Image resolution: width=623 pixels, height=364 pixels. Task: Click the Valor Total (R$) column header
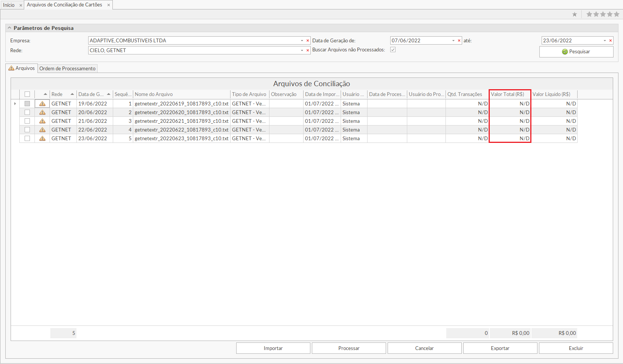[510, 94]
